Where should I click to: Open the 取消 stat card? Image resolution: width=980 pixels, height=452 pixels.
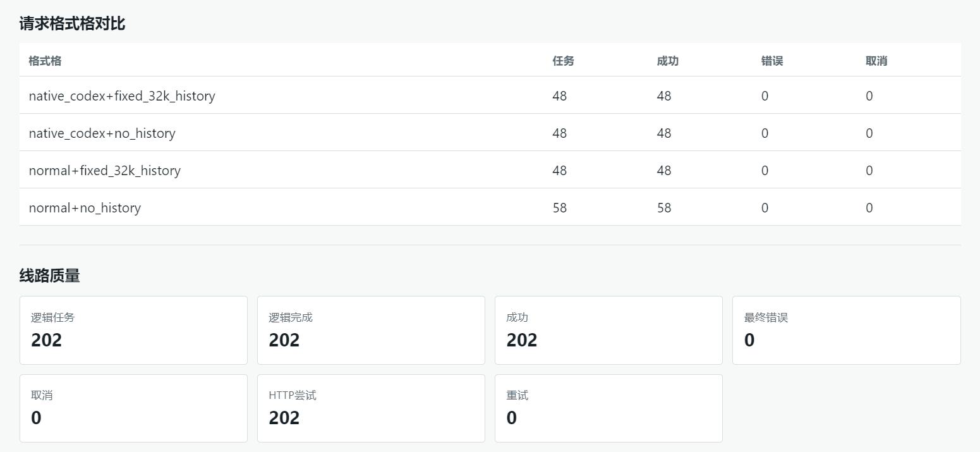tap(133, 408)
